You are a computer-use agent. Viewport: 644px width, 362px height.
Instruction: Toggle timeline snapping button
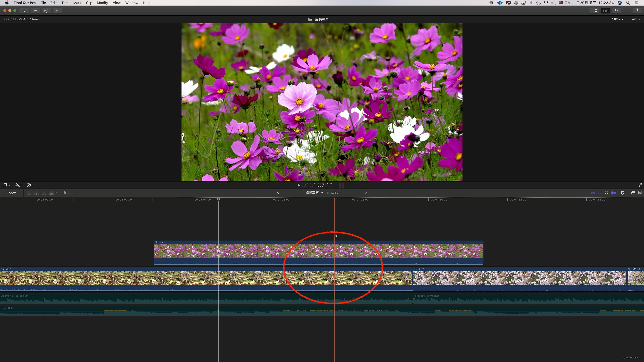[x=613, y=193]
